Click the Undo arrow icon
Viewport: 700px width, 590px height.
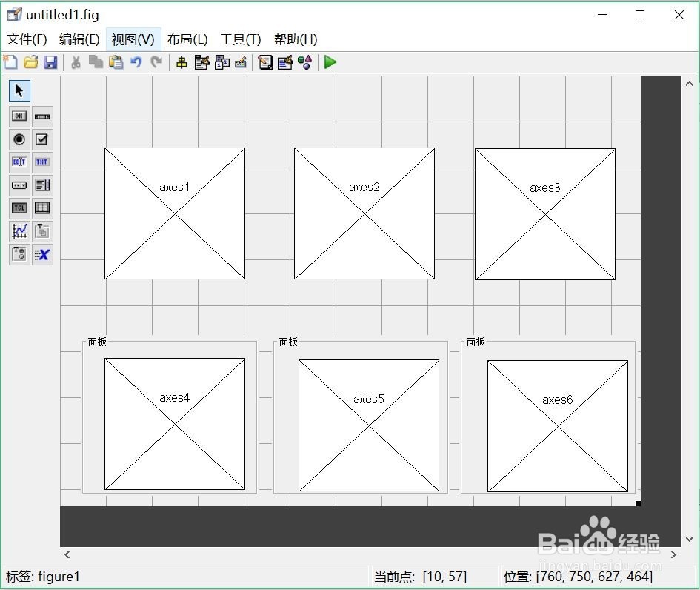point(136,62)
